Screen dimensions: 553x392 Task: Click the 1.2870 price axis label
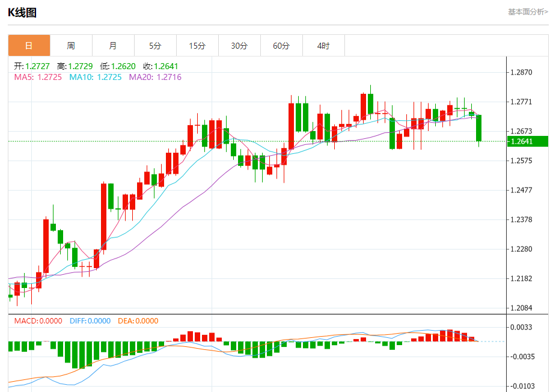(x=521, y=72)
